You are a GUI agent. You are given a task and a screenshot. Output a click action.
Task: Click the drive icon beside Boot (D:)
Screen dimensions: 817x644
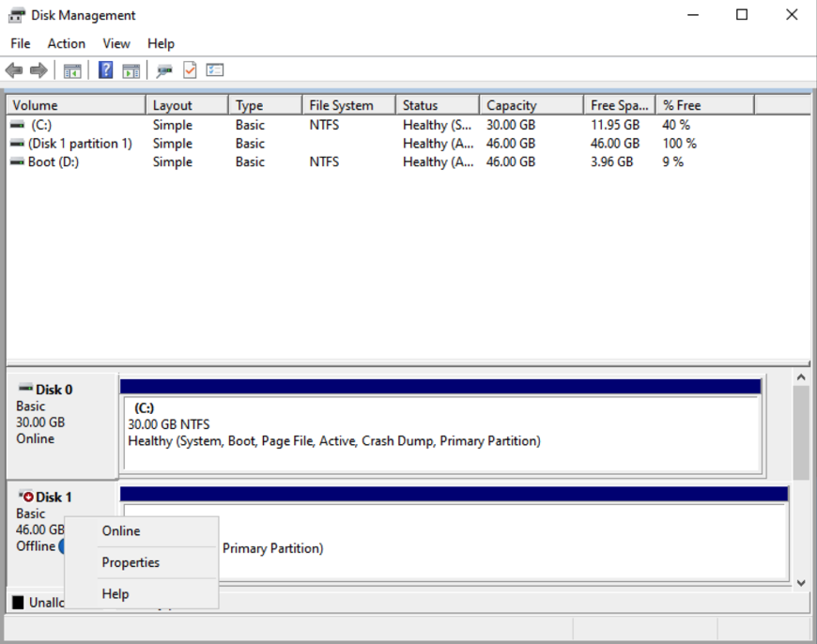pos(17,162)
